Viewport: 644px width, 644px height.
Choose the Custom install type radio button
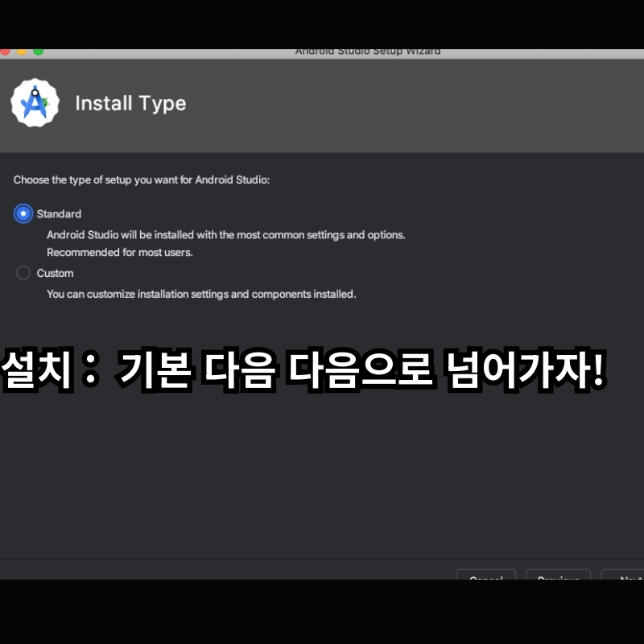tap(23, 273)
